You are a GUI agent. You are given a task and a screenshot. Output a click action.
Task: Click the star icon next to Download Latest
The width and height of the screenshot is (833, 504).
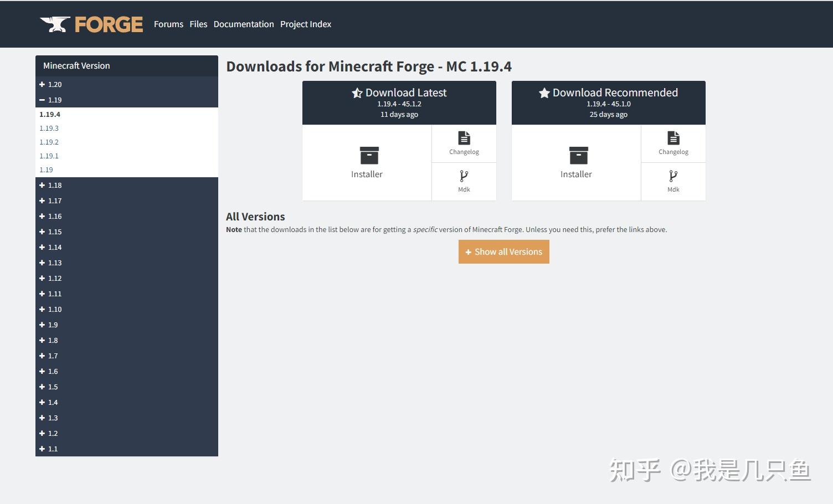(x=357, y=92)
